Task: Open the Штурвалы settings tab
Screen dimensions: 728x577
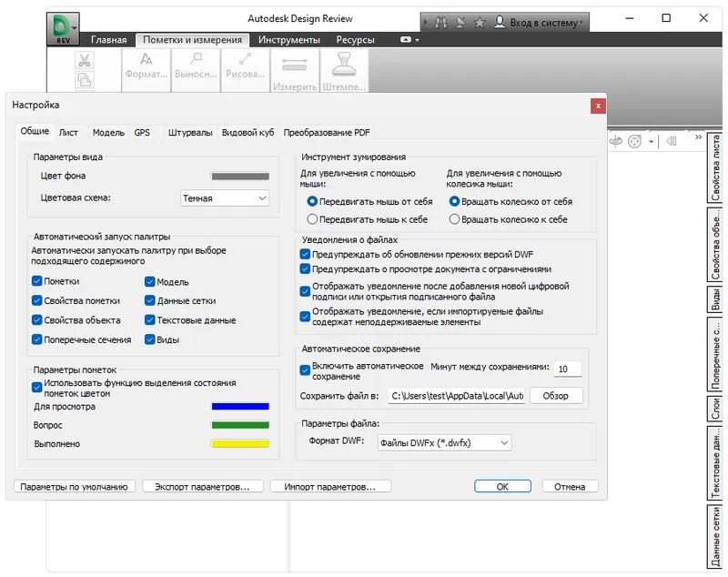Action: pyautogui.click(x=190, y=133)
